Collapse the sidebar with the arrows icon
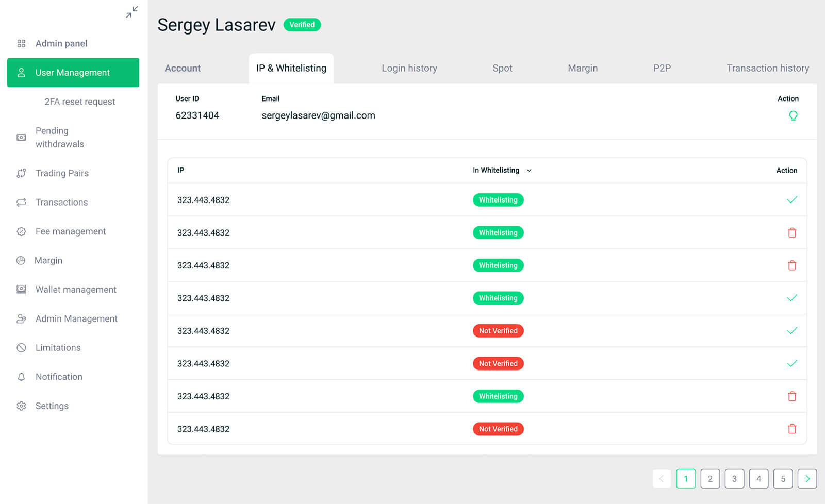This screenshot has width=825, height=504. [132, 12]
